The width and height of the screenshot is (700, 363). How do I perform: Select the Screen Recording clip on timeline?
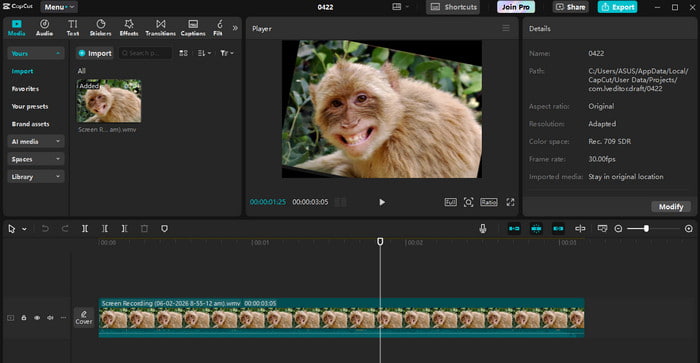tap(342, 317)
